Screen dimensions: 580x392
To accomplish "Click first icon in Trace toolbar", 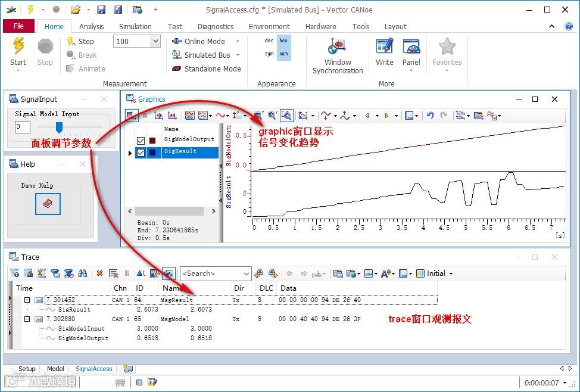I will (x=14, y=273).
